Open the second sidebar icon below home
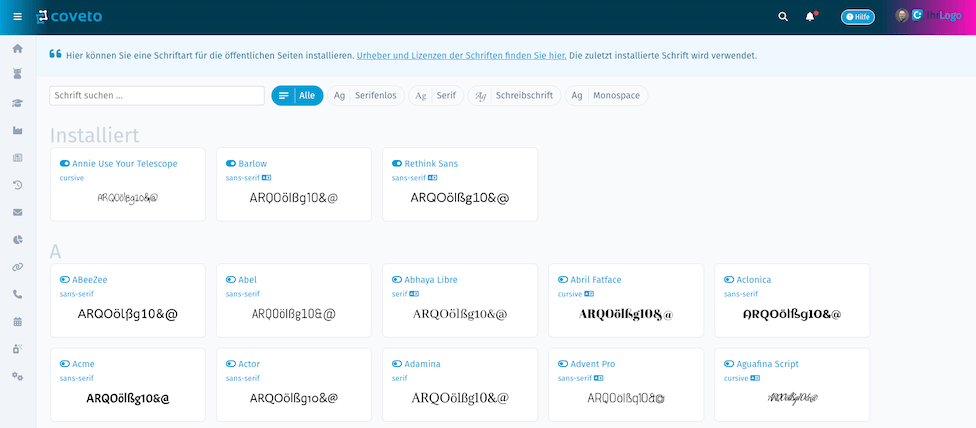 pos(17,74)
